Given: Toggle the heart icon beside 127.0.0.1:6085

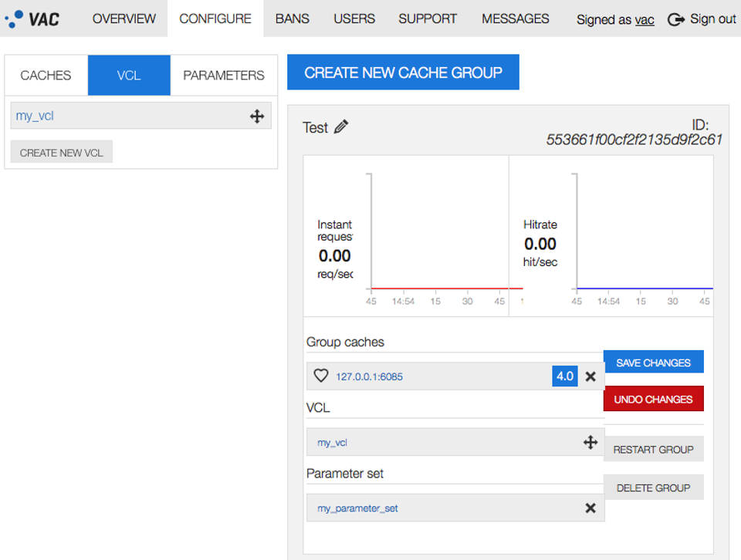Looking at the screenshot, I should [x=320, y=376].
